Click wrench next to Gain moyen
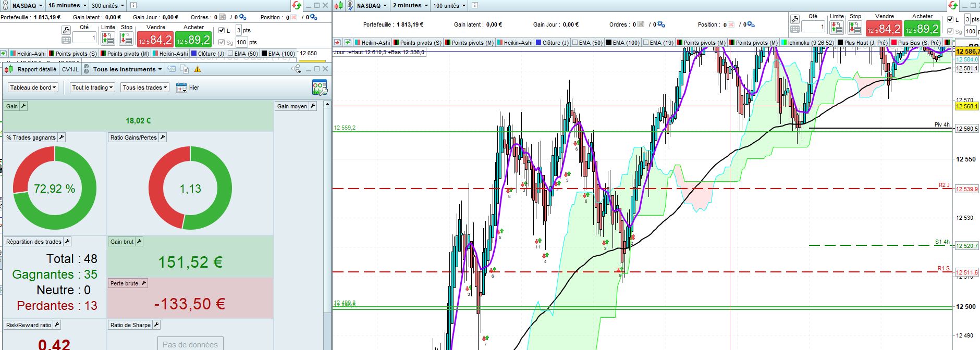Viewport: 980px width, 350px height. click(x=313, y=106)
